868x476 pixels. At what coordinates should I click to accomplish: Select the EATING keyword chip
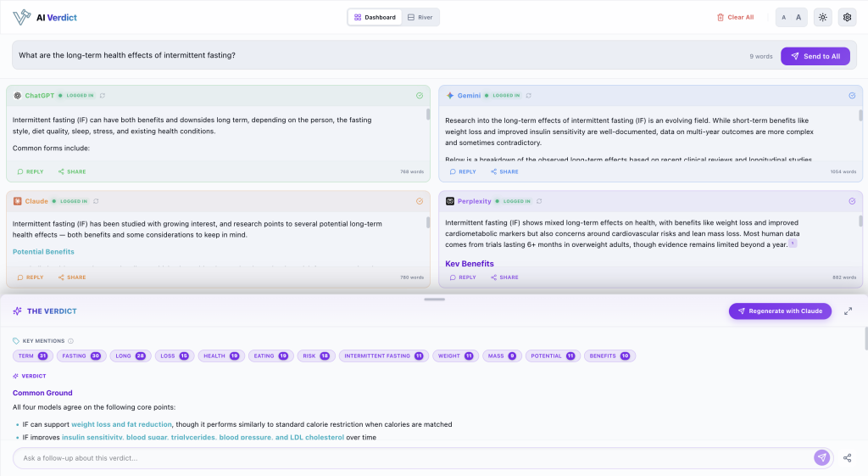(270, 356)
